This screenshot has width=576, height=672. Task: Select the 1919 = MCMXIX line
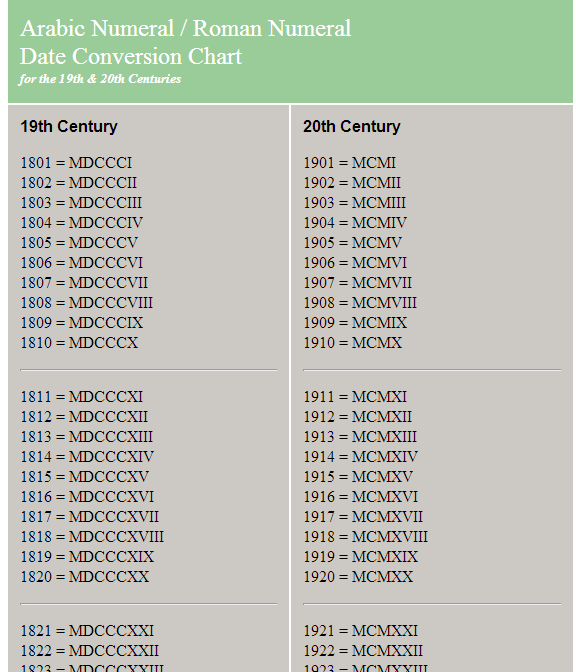tap(360, 557)
